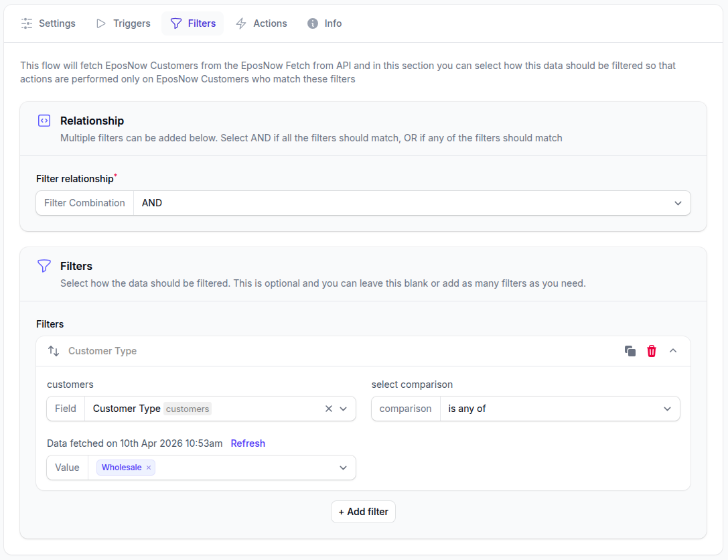
Task: Open the Field dropdown arrow
Action: [343, 409]
